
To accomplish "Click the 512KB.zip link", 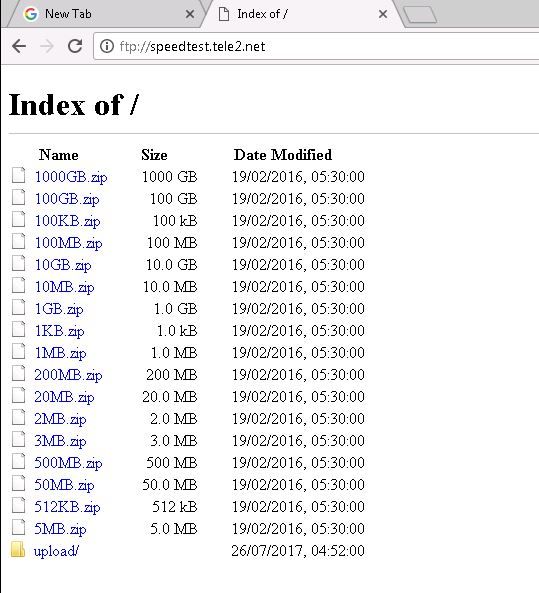I will pyautogui.click(x=67, y=507).
